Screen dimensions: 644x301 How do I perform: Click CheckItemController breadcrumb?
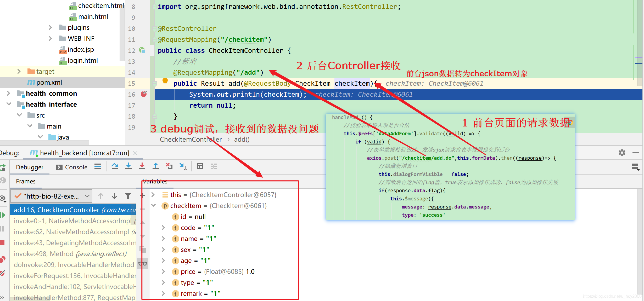[191, 139]
